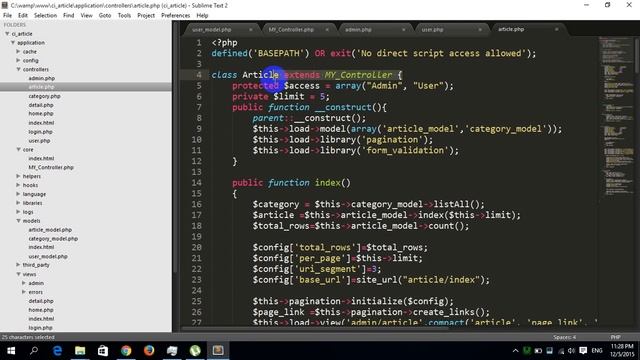Open the Find menu
The width and height of the screenshot is (640, 360).
tap(69, 16)
